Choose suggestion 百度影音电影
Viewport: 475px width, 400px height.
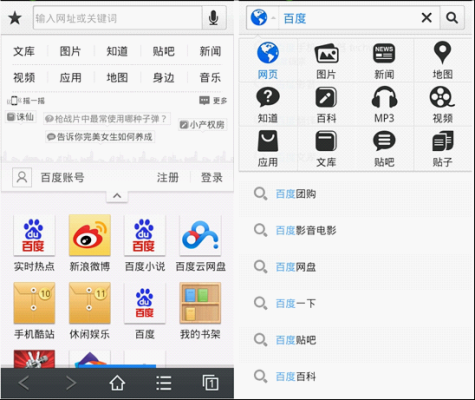pyautogui.click(x=355, y=230)
